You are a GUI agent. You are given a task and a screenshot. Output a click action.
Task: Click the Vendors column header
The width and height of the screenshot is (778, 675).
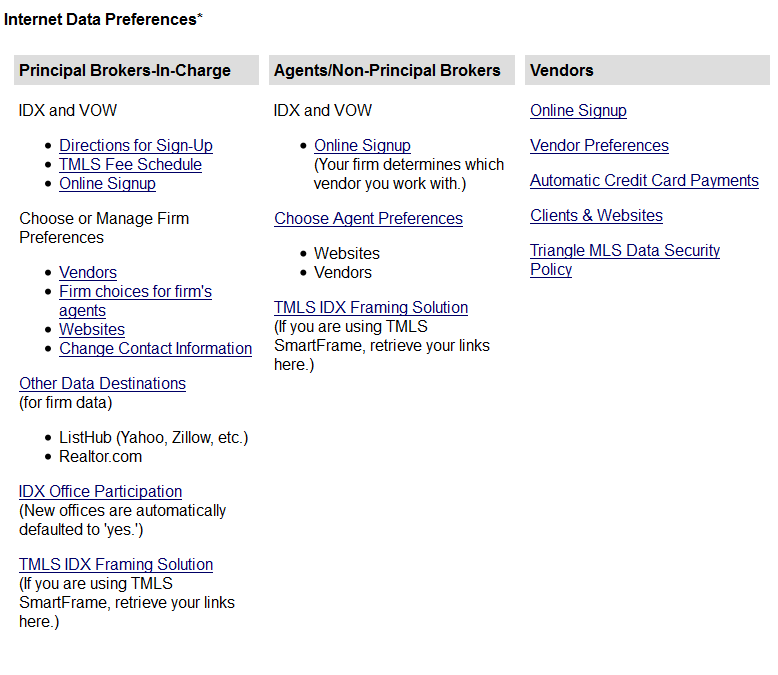coord(562,70)
